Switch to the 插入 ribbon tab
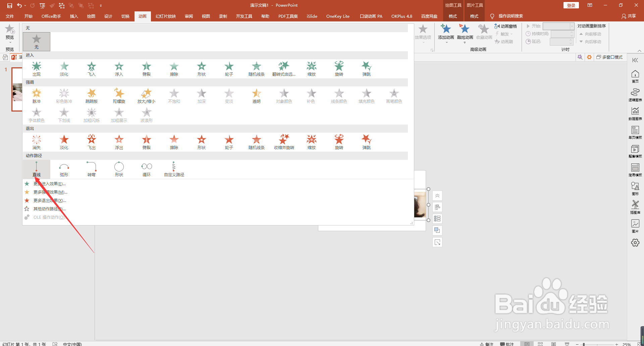The height and width of the screenshot is (346, 644). click(74, 16)
